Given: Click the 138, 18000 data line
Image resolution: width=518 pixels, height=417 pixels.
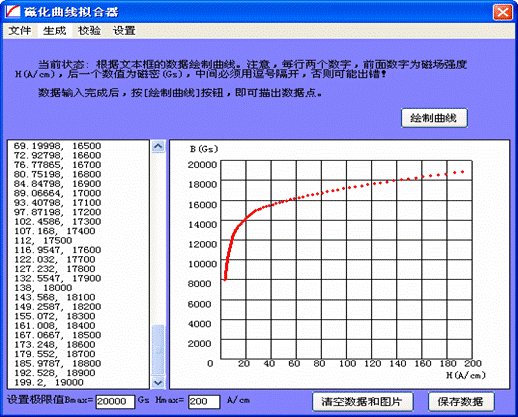Looking at the screenshot, I should pos(43,288).
